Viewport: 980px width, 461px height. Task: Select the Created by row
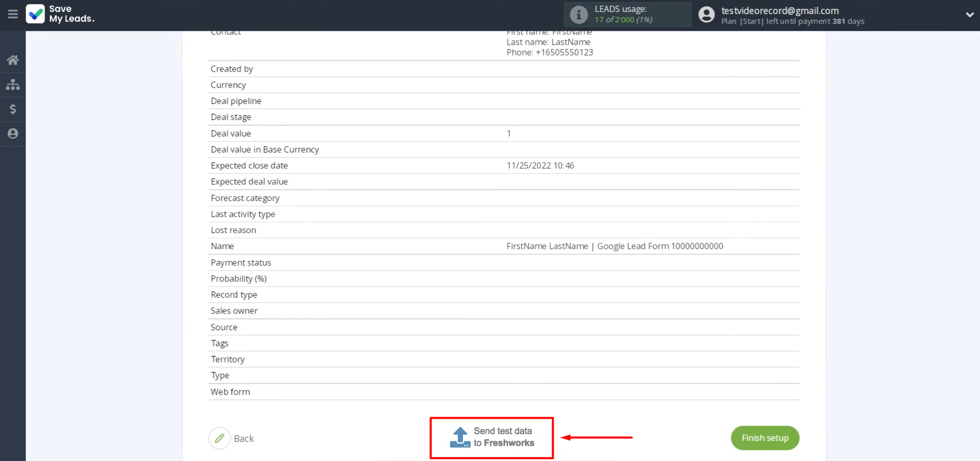[504, 69]
